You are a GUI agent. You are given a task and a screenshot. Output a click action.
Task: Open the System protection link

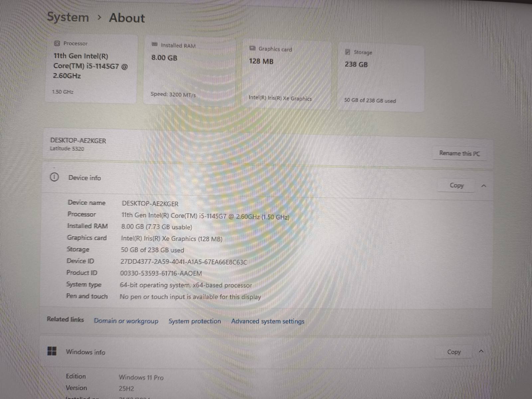(x=195, y=321)
